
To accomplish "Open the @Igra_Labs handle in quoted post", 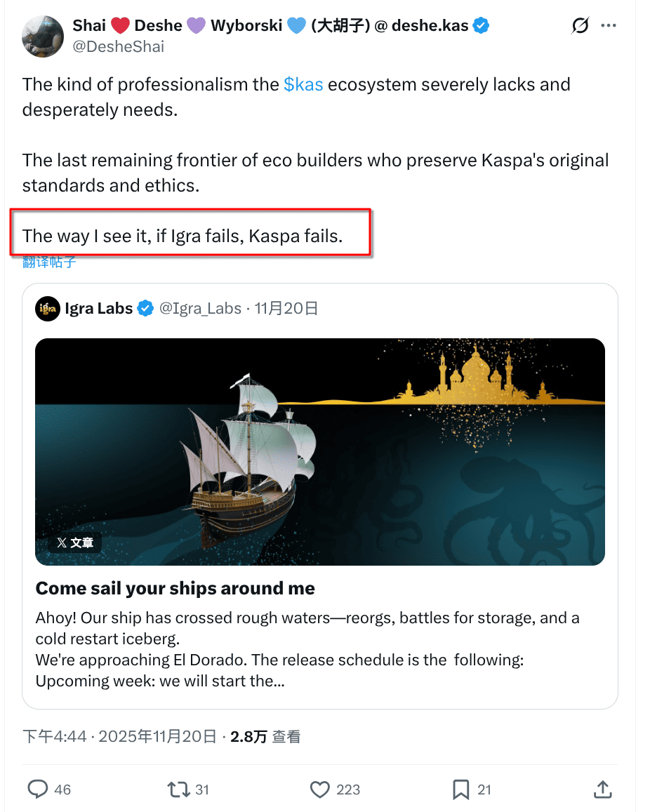I will (201, 309).
